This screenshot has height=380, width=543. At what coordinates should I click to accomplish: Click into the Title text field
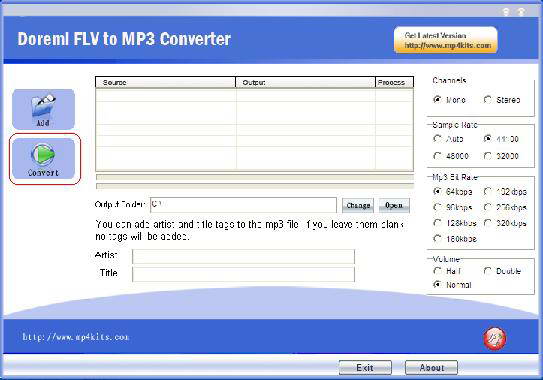coord(243,274)
